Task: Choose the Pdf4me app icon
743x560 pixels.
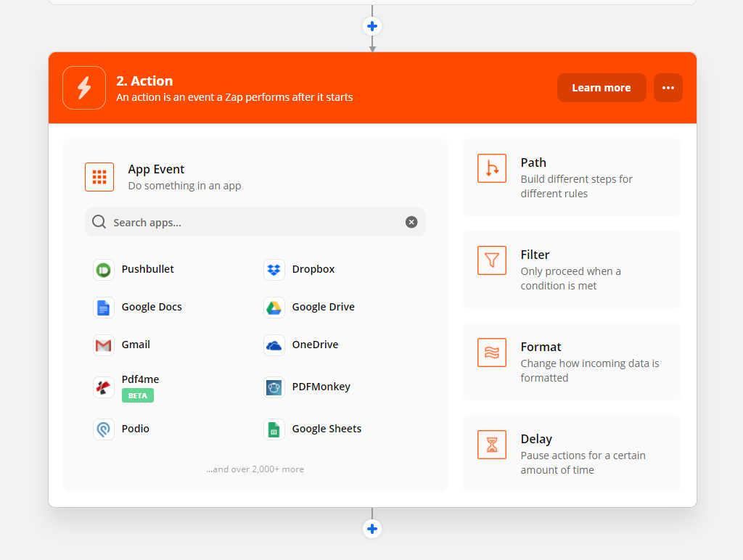Action: (104, 387)
